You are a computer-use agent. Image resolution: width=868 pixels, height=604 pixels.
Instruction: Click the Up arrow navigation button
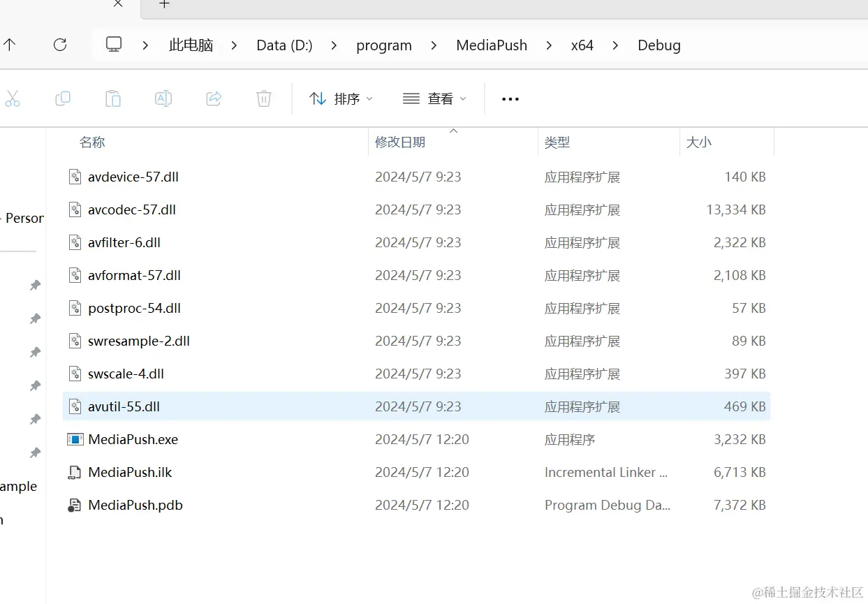click(9, 45)
